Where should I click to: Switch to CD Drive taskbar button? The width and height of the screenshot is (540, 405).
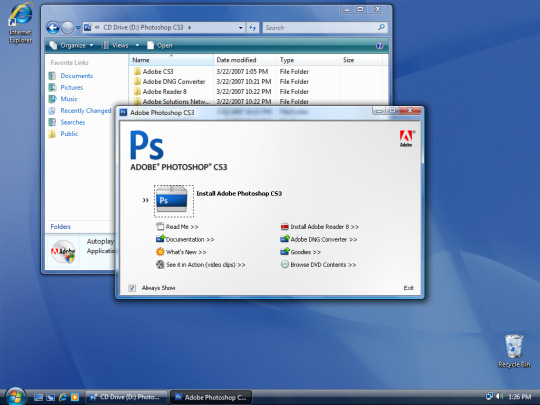pos(126,397)
